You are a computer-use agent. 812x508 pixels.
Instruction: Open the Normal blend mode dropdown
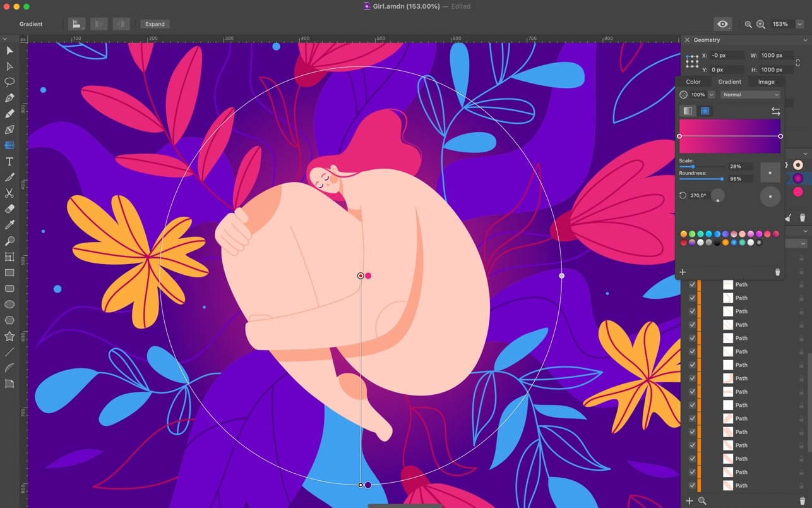tap(750, 95)
